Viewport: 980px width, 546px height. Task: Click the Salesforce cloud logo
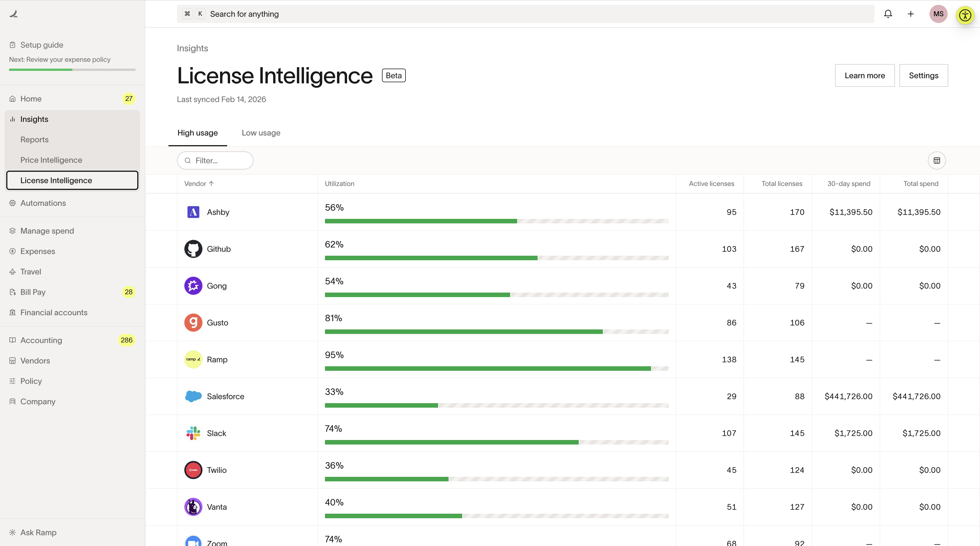point(193,396)
